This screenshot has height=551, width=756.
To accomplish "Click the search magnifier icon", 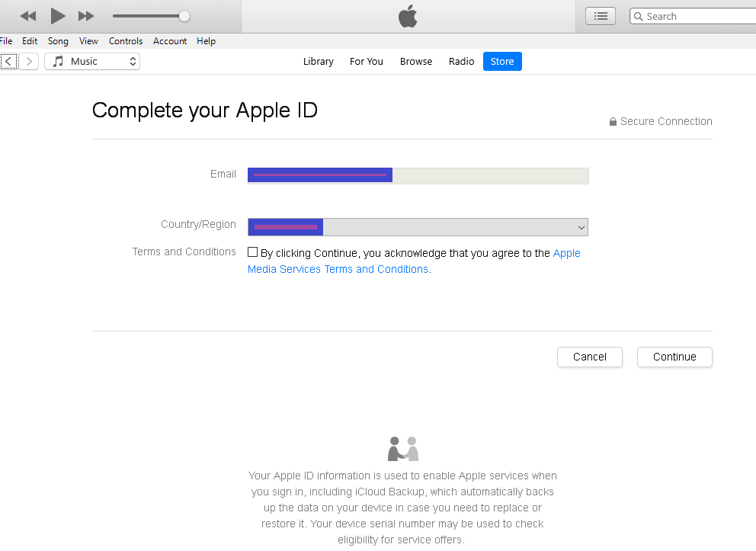I will (x=638, y=17).
